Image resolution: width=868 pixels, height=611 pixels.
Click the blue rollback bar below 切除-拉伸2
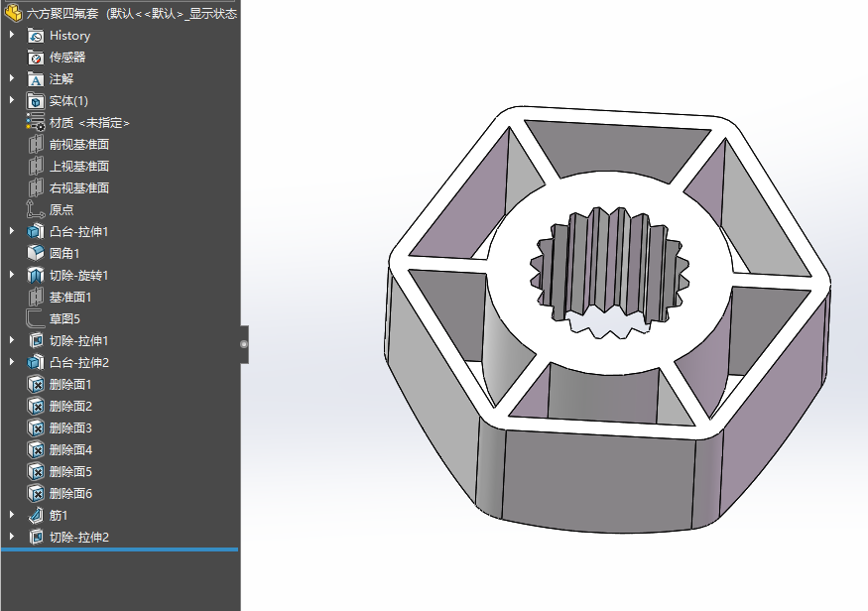click(120, 550)
